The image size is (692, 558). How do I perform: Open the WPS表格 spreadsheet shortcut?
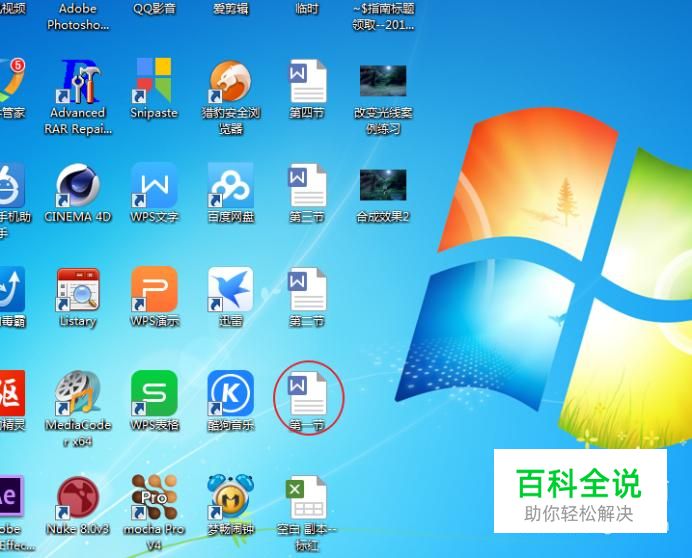click(154, 393)
